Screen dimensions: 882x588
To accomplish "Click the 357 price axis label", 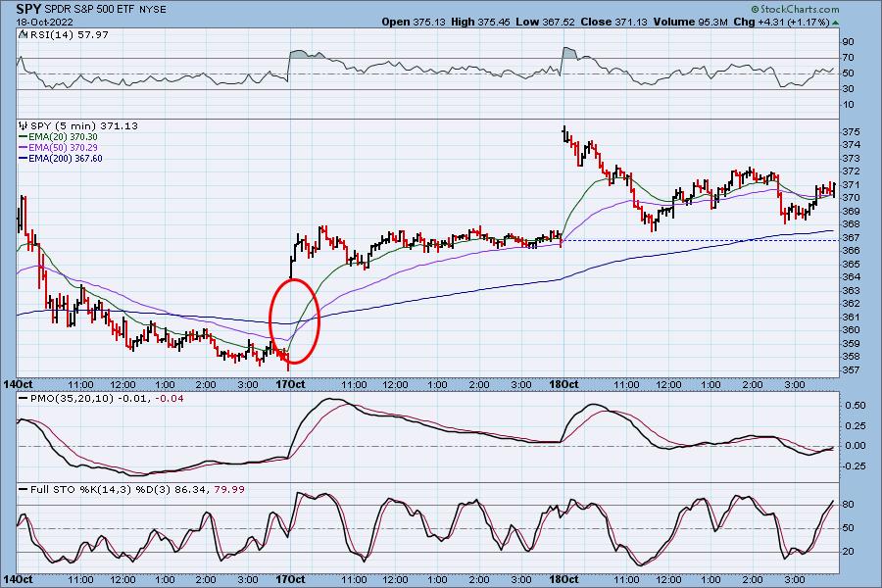I will pos(851,370).
